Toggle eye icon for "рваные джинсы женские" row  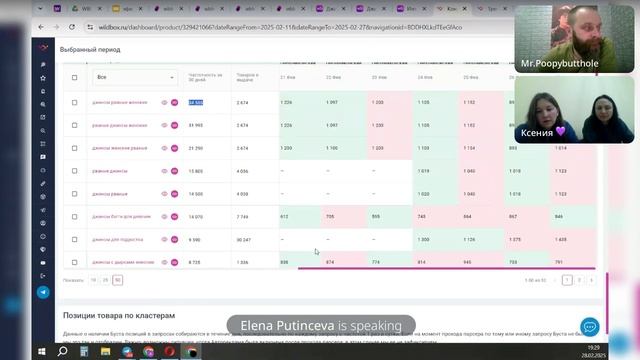click(164, 125)
